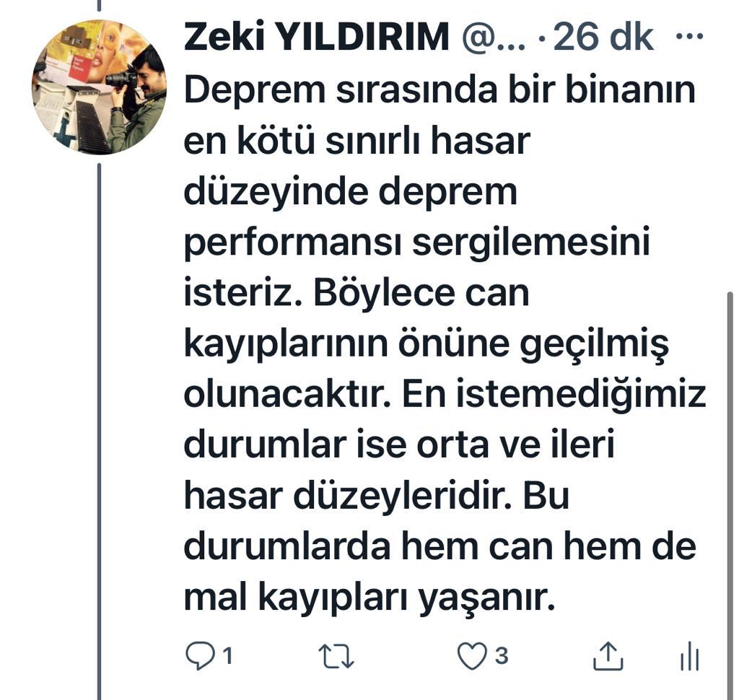Click the like count number 3
Image resolution: width=739 pixels, height=700 pixels.
pyautogui.click(x=501, y=656)
